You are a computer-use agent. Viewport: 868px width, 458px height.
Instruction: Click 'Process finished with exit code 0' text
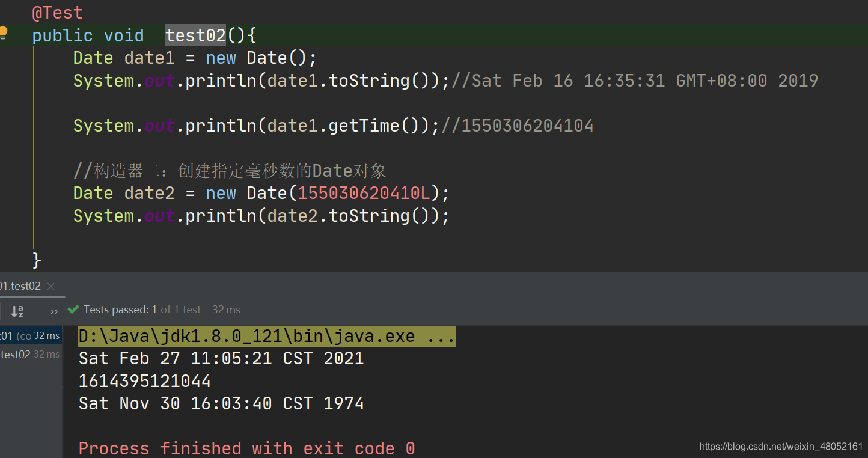[x=246, y=448]
